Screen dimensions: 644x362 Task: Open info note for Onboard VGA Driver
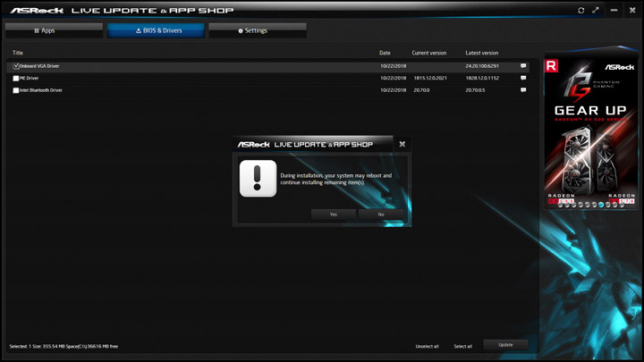pyautogui.click(x=523, y=65)
